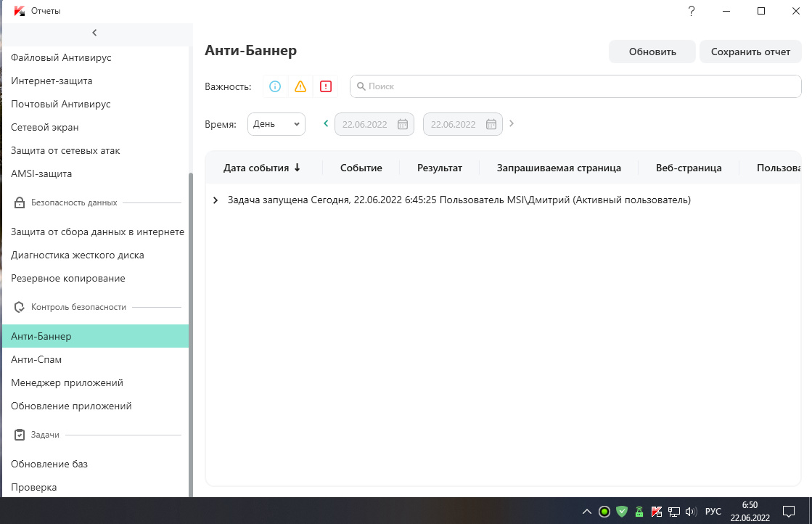This screenshot has height=524, width=812.
Task: Open the notification center icon
Action: point(789,512)
